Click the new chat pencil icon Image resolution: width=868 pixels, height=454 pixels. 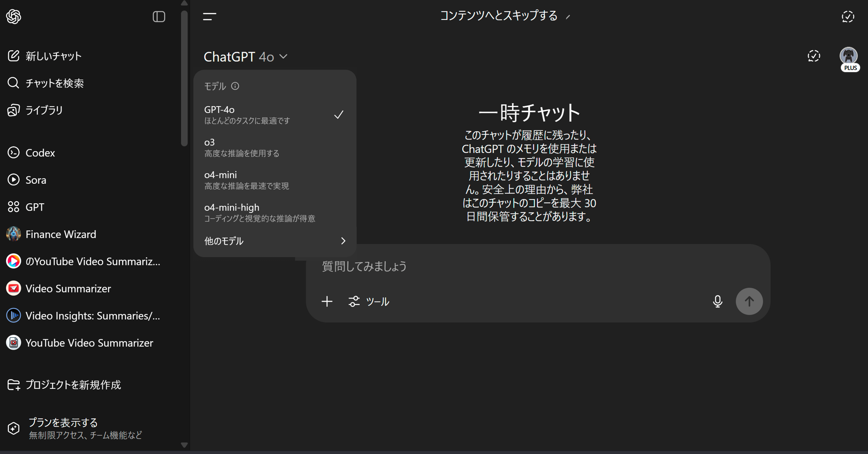13,56
